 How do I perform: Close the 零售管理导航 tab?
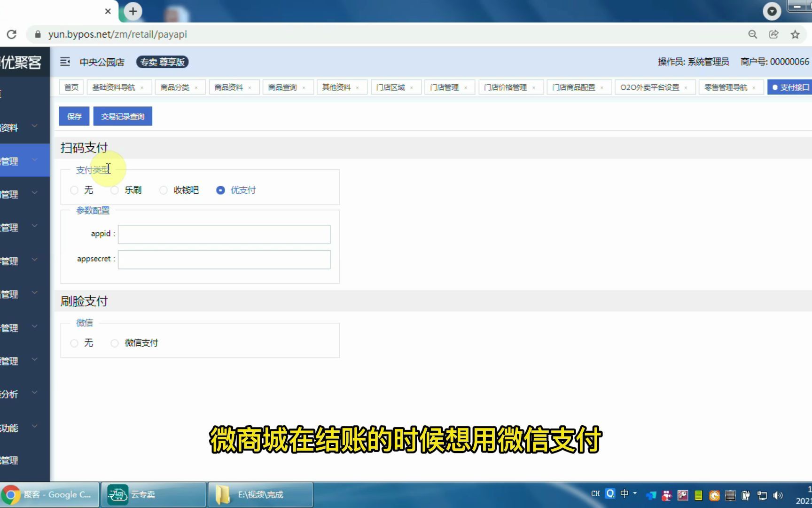click(x=754, y=87)
